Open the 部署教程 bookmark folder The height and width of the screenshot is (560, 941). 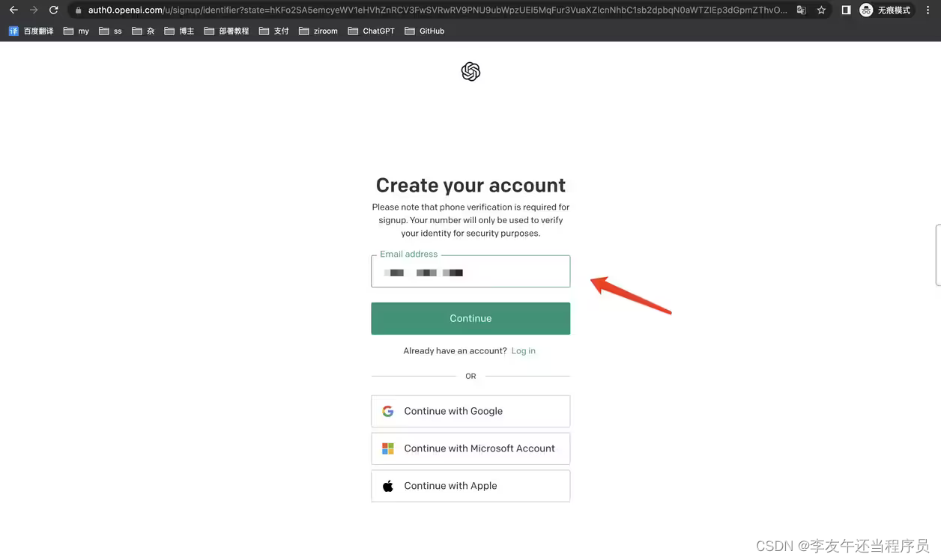[x=226, y=31]
